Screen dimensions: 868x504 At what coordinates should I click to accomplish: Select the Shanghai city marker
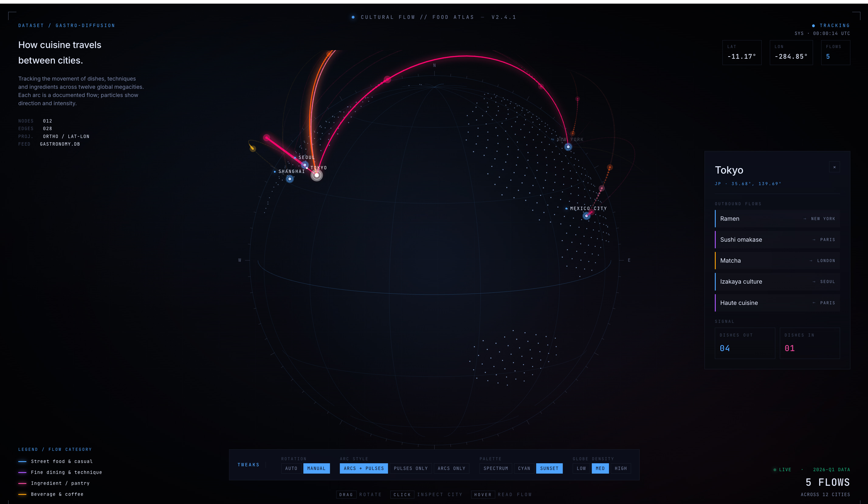[290, 179]
